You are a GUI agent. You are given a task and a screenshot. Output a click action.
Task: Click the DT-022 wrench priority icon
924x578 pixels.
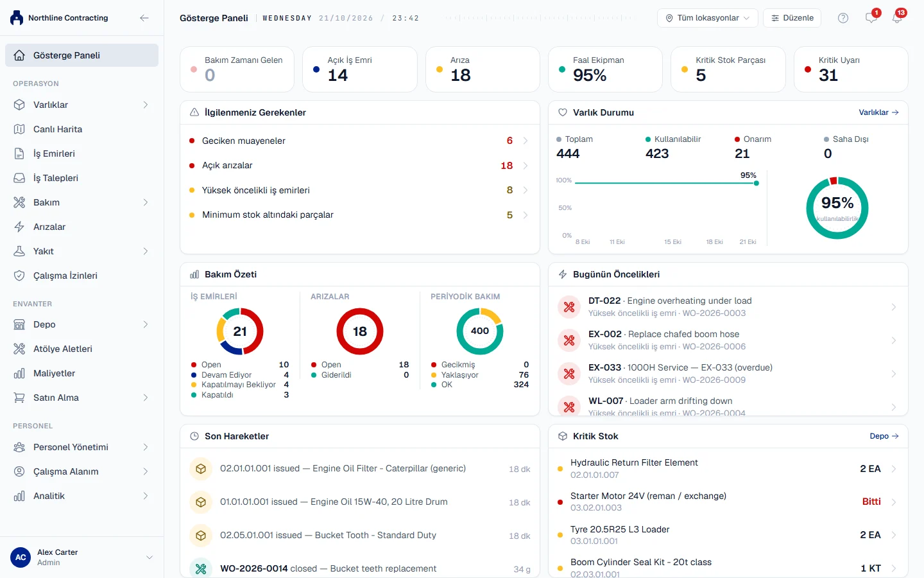coord(569,307)
